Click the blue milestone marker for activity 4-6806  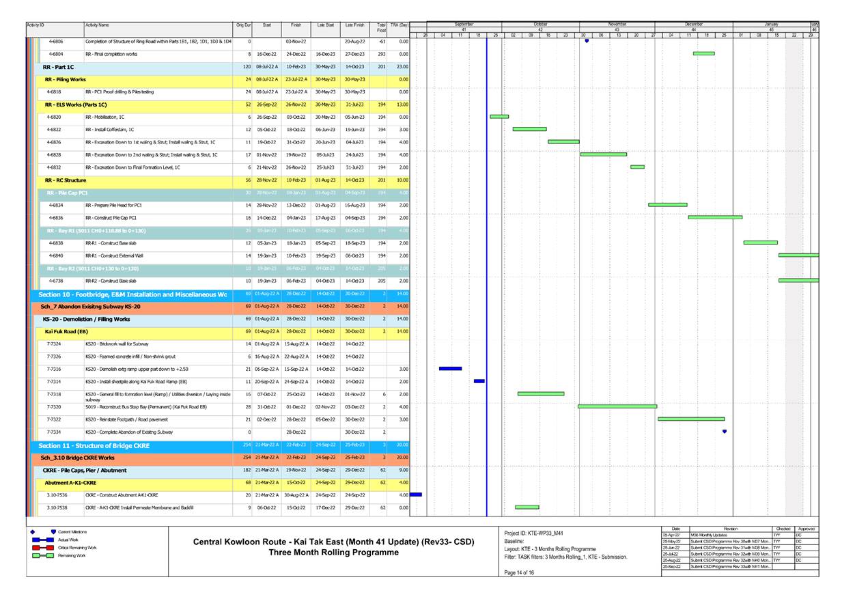pos(586,40)
